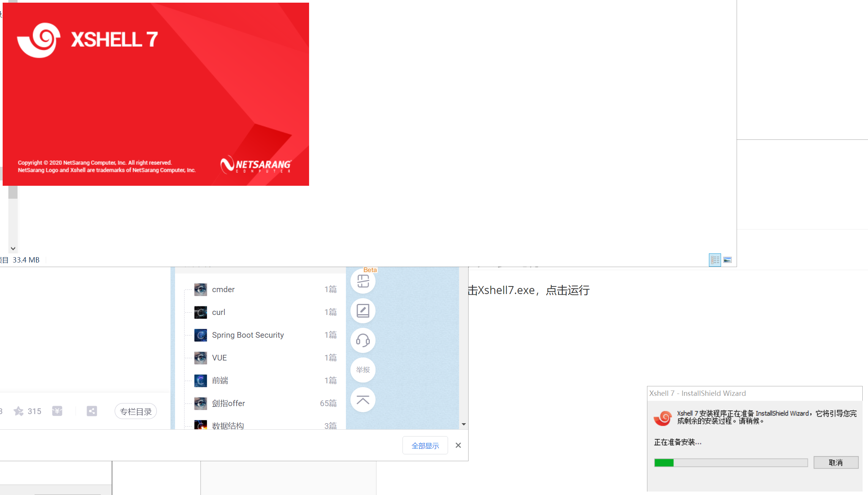
Task: Click the file explorer vertical scrollbar thumb
Action: pyautogui.click(x=13, y=192)
